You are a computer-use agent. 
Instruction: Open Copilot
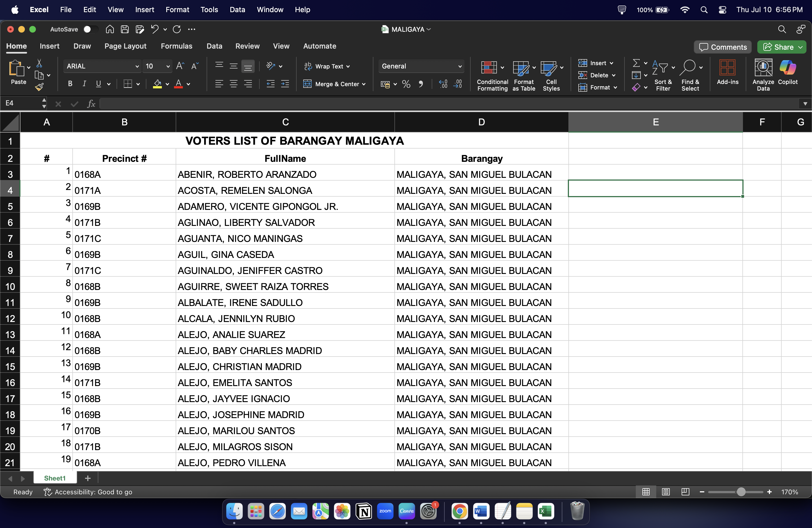coord(788,72)
